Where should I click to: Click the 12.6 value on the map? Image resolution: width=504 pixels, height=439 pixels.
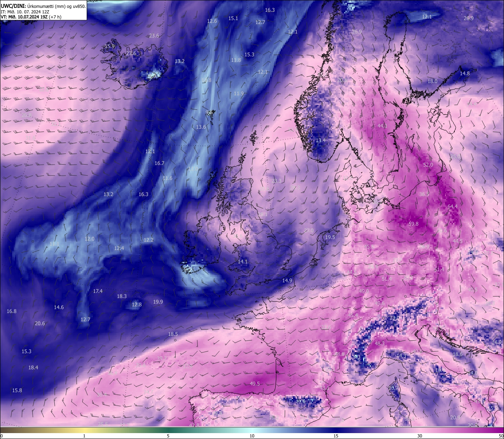tap(212, 21)
